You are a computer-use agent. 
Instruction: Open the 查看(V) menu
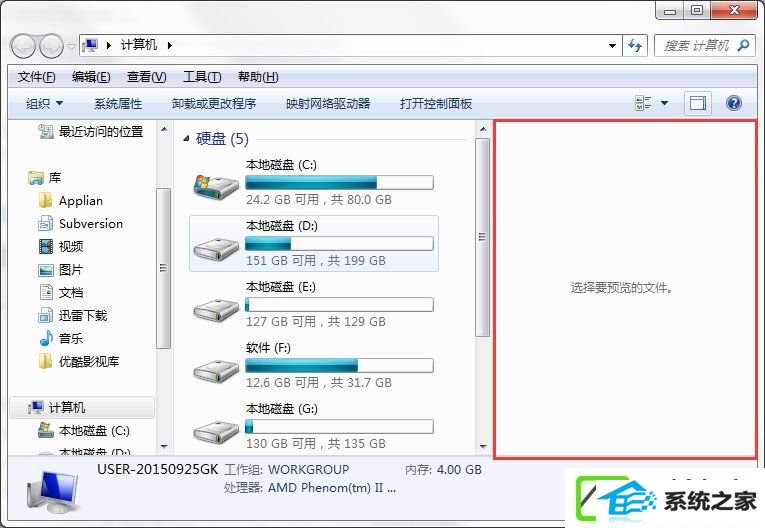146,77
